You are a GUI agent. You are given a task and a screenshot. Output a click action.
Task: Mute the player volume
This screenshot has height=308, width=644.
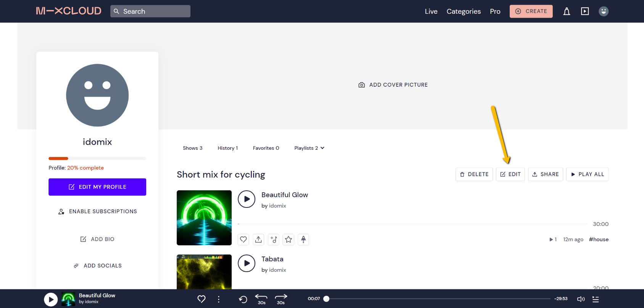(x=581, y=299)
